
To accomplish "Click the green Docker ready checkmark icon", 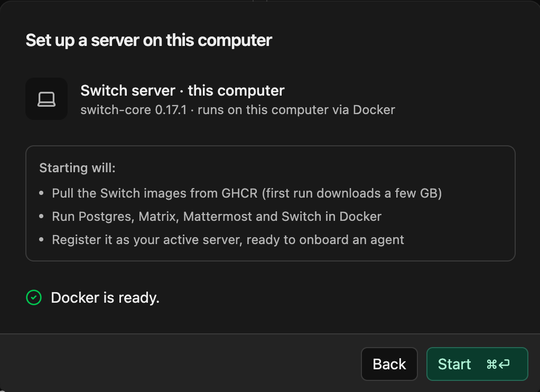I will pos(34,297).
